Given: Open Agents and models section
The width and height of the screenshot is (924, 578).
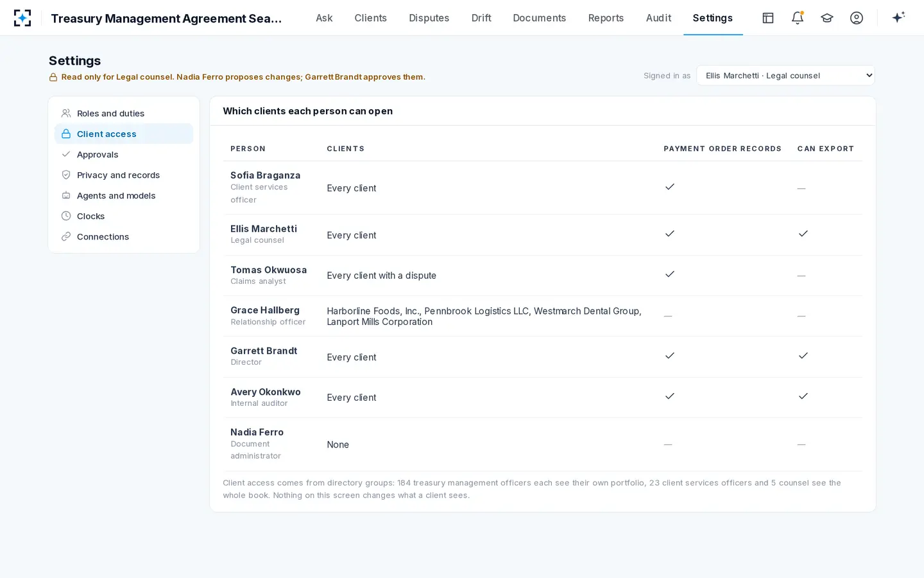Looking at the screenshot, I should tap(124, 195).
